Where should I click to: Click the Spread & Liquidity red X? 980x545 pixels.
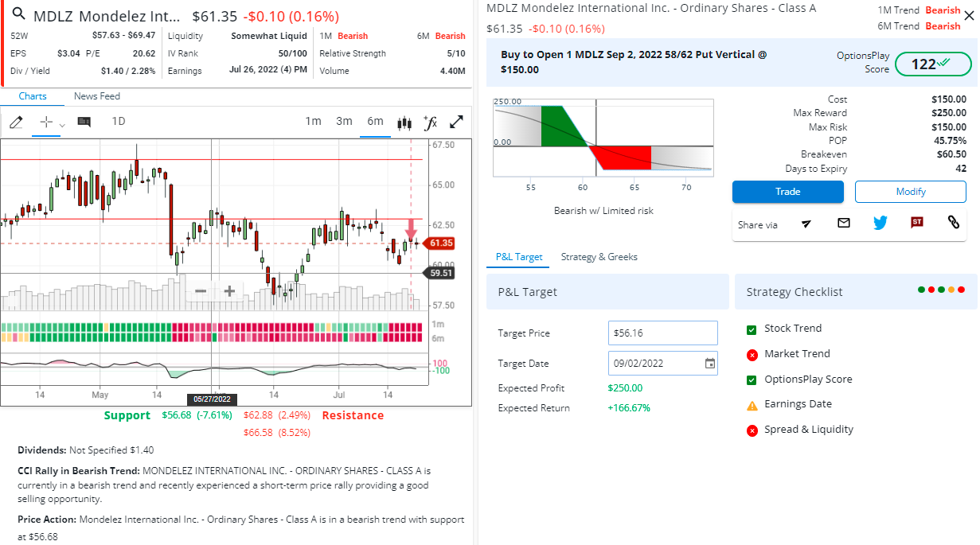(752, 430)
